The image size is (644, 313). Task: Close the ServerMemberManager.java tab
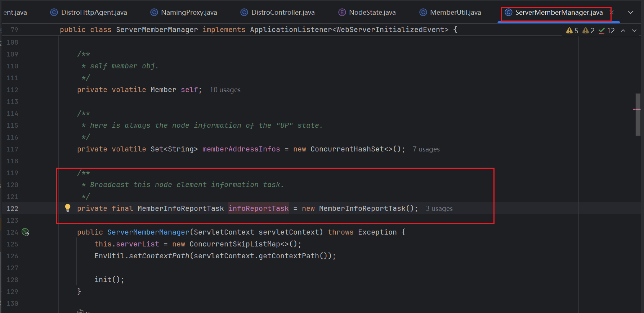611,12
